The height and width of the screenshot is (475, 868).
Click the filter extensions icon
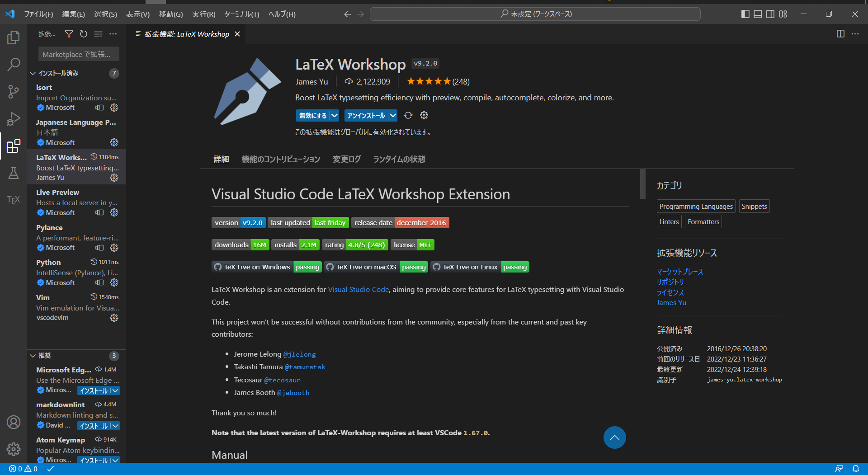pyautogui.click(x=69, y=34)
